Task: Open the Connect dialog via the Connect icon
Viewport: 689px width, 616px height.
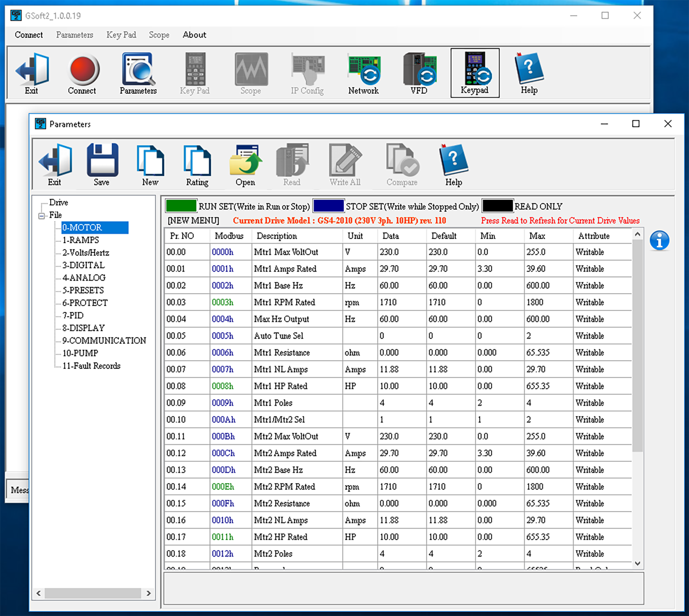Action: 82,73
